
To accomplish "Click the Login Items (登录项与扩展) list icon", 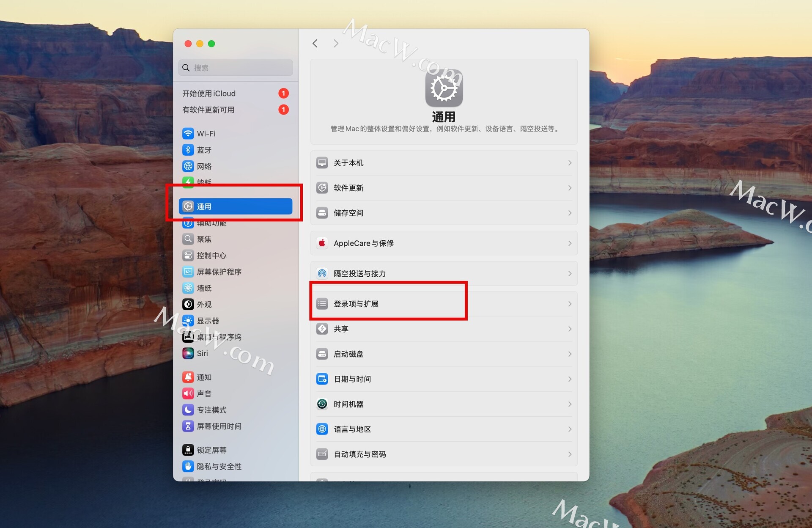I will click(x=322, y=304).
